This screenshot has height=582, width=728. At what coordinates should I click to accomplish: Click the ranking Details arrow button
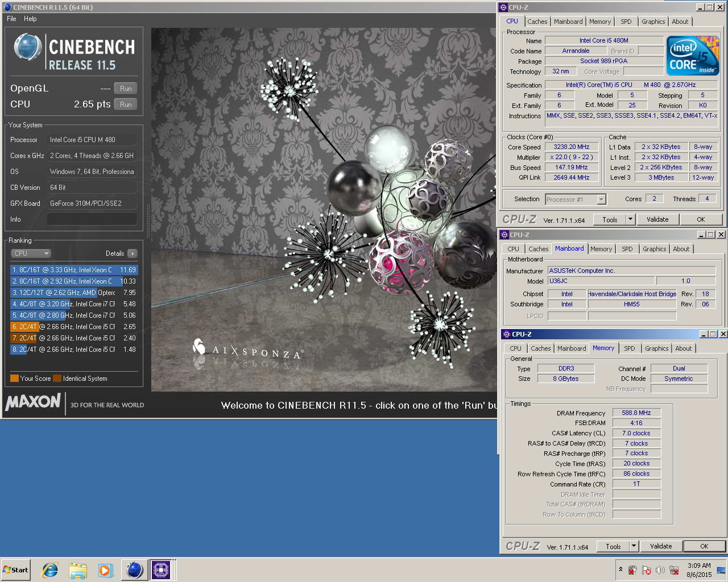133,253
